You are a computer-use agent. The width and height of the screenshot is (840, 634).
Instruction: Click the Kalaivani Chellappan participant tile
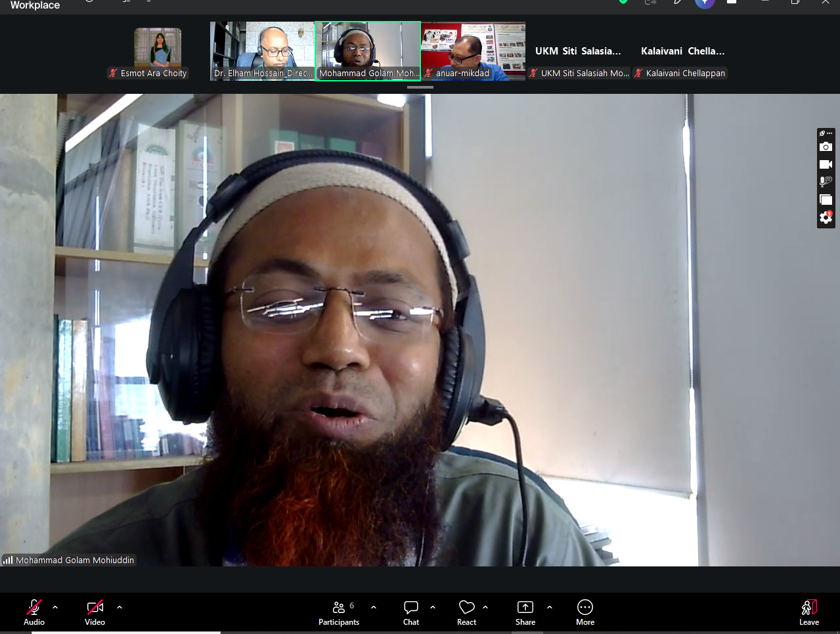pos(683,51)
